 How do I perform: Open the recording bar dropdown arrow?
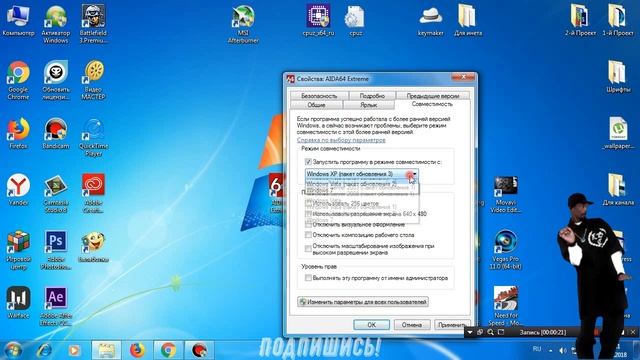coord(470,332)
